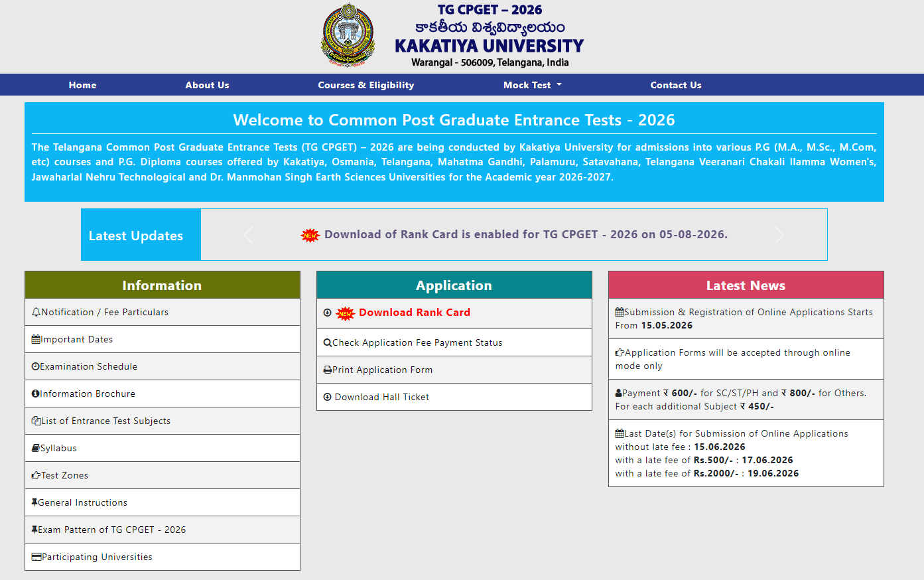
Task: Click the date 15.05.2026 in Latest News
Action: coord(667,325)
